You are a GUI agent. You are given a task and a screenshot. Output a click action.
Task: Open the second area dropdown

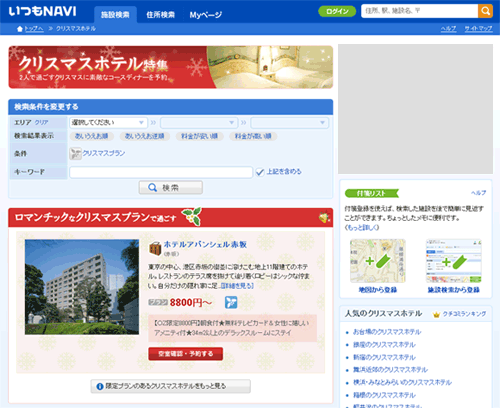199,123
